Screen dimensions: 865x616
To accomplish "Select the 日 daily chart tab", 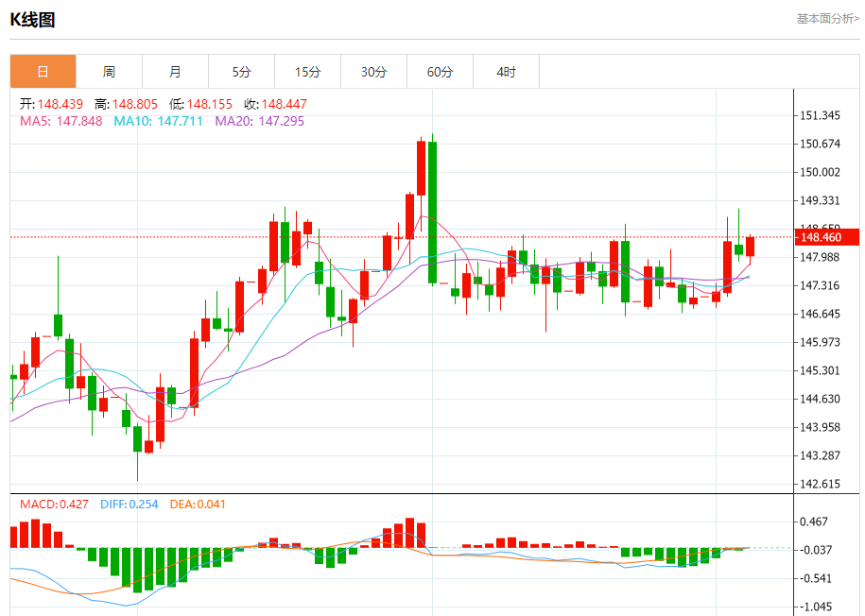I will [43, 72].
